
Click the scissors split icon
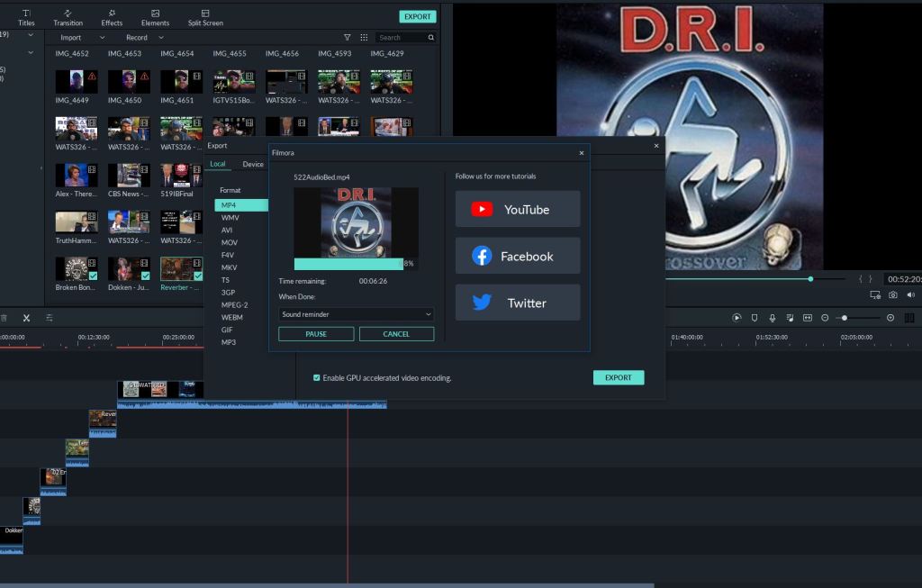[26, 318]
